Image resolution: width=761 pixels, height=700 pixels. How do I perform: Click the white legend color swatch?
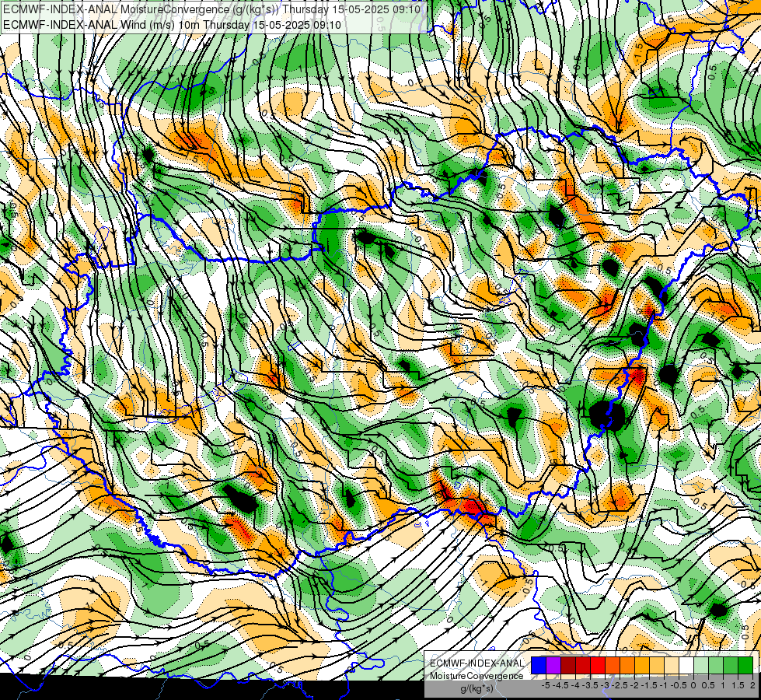click(686, 665)
